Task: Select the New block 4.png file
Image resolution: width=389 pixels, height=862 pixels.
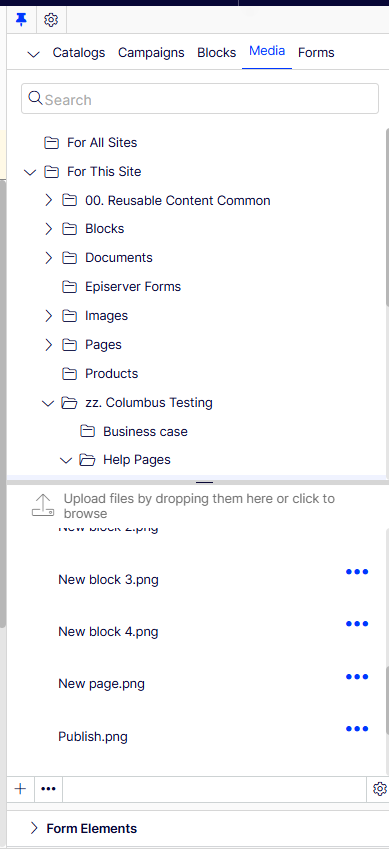Action: point(108,632)
